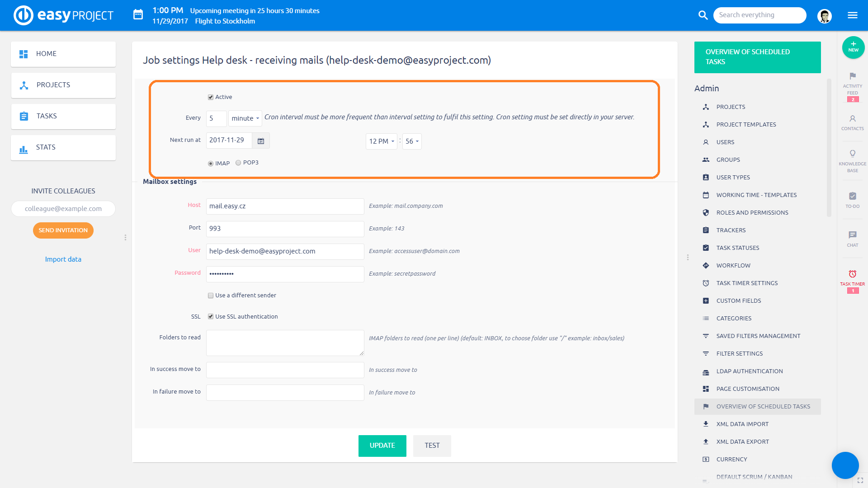Click the SEND INVITATION button
868x488 pixels.
pyautogui.click(x=63, y=230)
